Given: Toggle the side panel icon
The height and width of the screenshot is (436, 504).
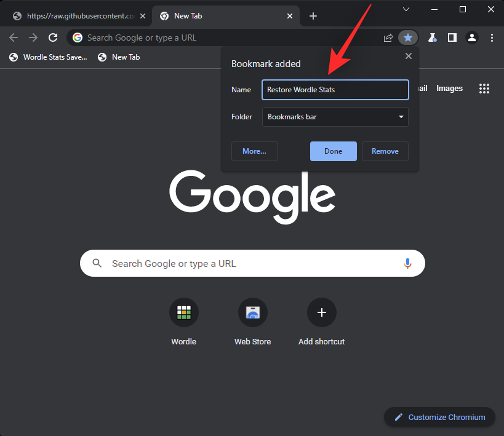Looking at the screenshot, I should (x=452, y=38).
